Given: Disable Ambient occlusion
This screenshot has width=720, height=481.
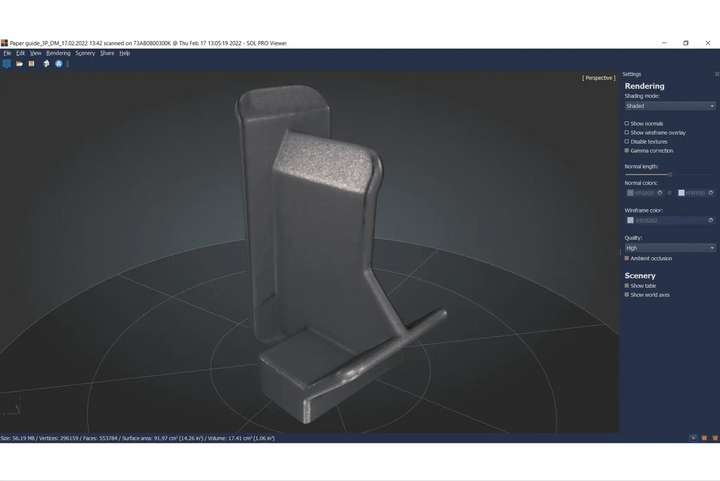Looking at the screenshot, I should (626, 258).
